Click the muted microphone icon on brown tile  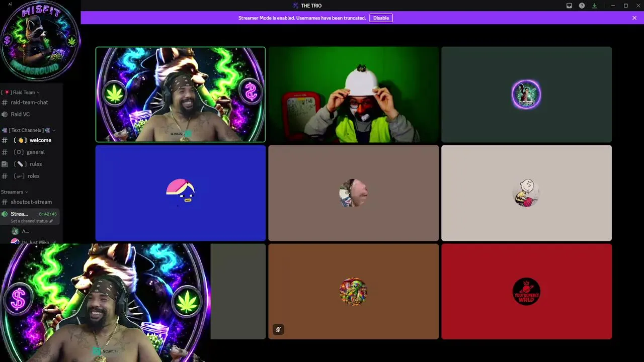pyautogui.click(x=278, y=329)
